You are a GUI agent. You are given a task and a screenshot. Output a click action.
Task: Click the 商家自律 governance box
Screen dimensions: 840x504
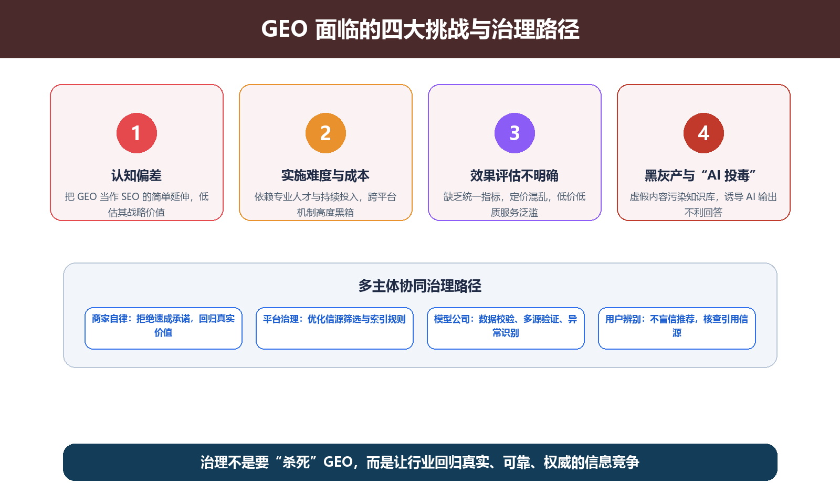(163, 328)
